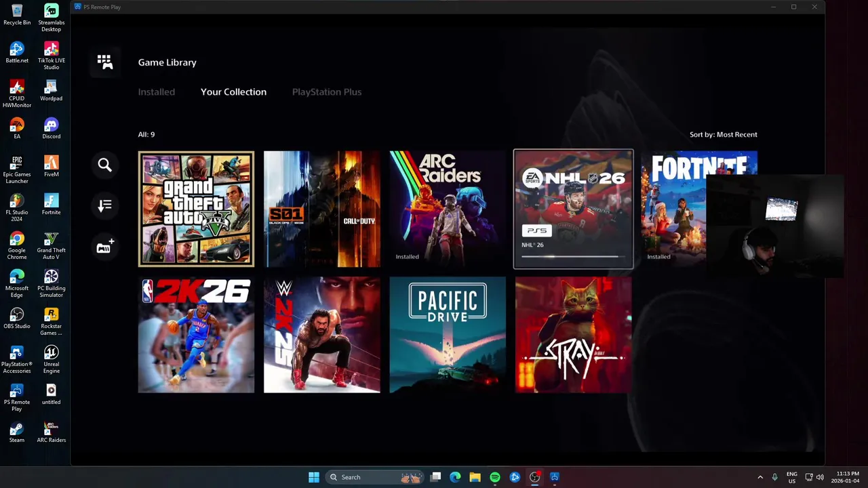Open the Windows Start menu
The height and width of the screenshot is (488, 868).
pyautogui.click(x=314, y=477)
